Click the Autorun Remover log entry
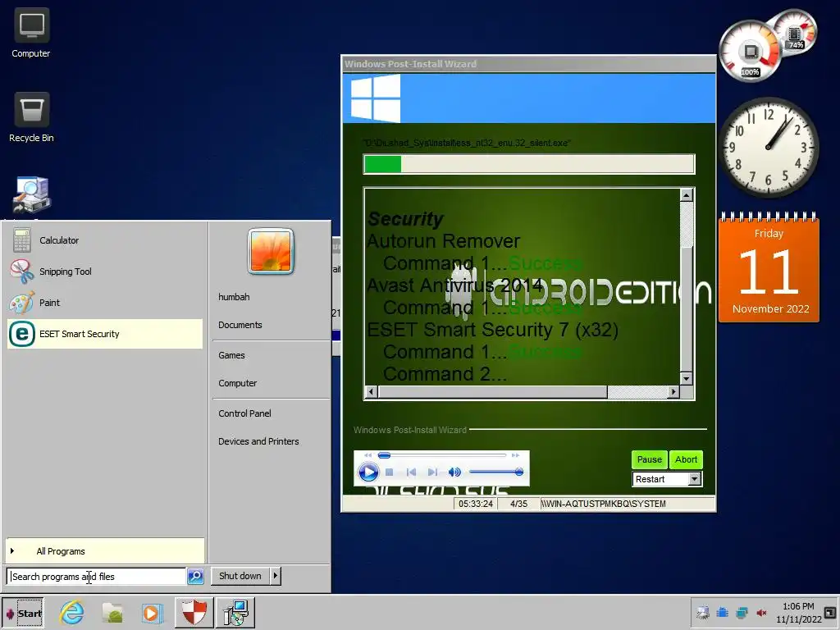 pyautogui.click(x=444, y=241)
